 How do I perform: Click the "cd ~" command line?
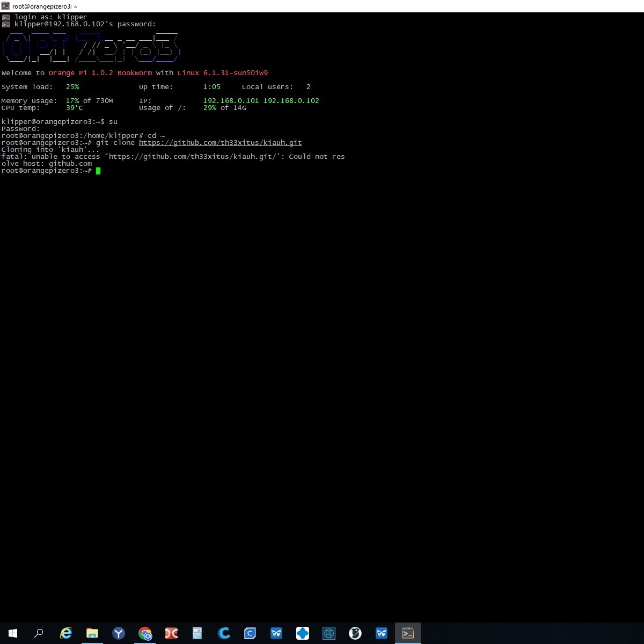pyautogui.click(x=83, y=136)
